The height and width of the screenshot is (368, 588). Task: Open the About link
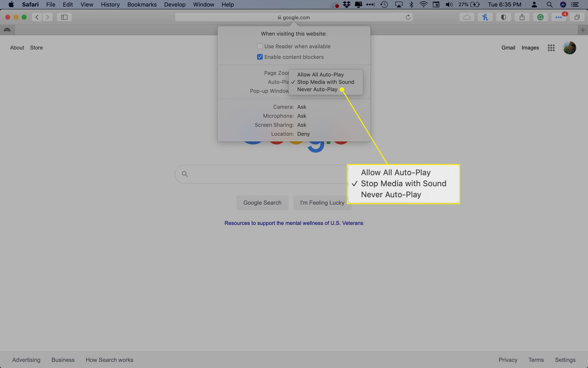17,48
